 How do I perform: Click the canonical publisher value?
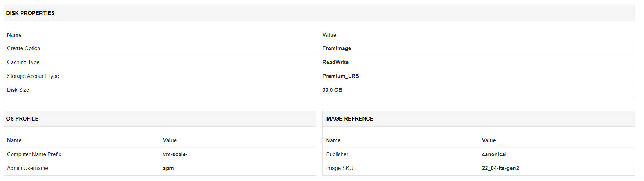coord(494,154)
